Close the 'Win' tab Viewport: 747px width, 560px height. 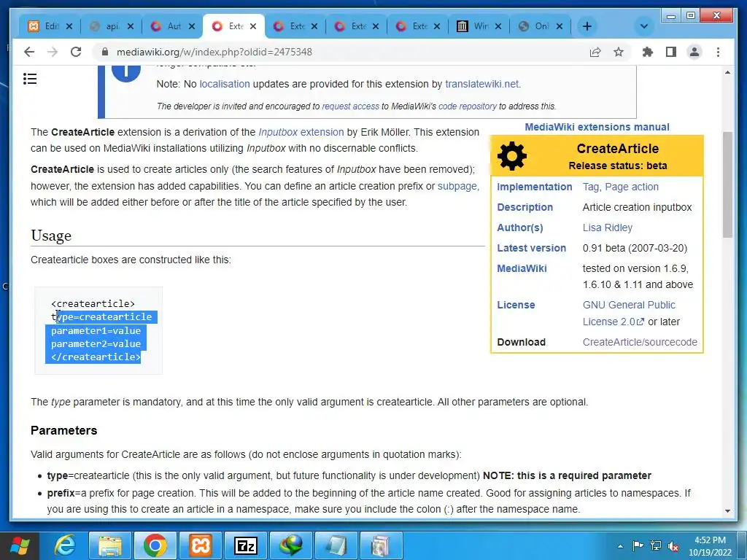(x=498, y=26)
